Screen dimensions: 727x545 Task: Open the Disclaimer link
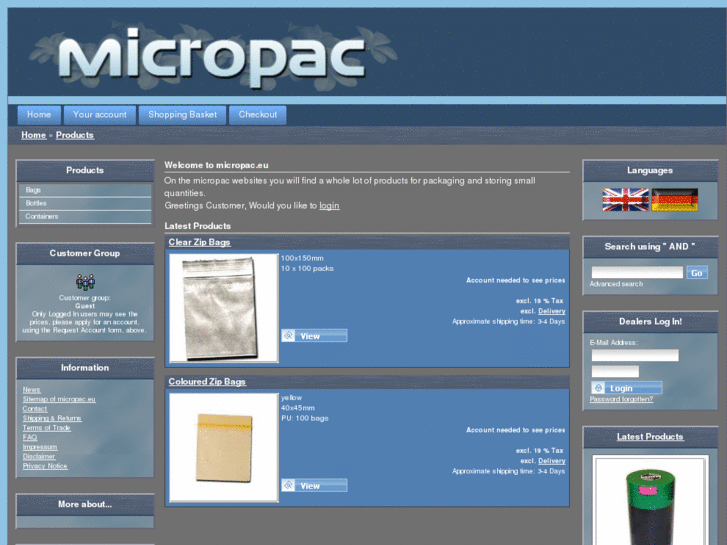pyautogui.click(x=39, y=456)
